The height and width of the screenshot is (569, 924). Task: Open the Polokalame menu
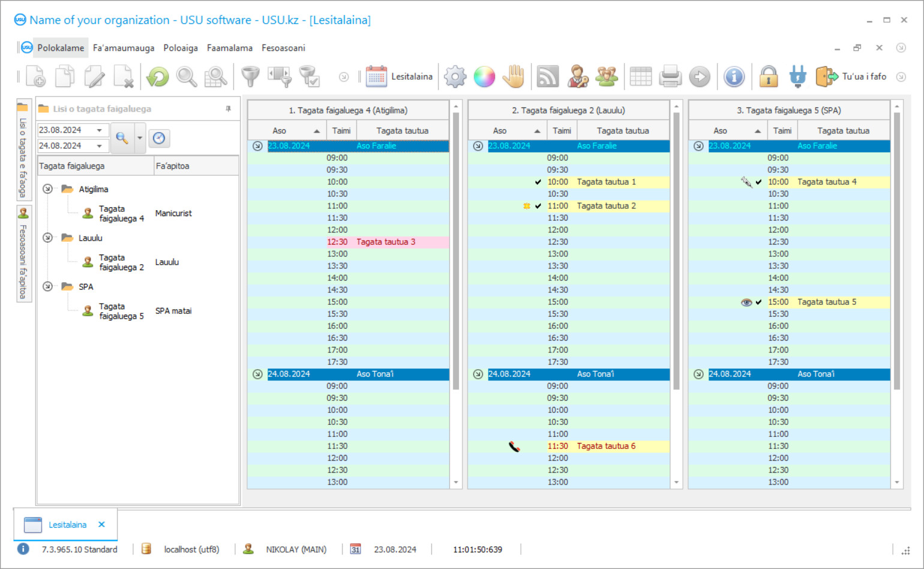[x=61, y=48]
